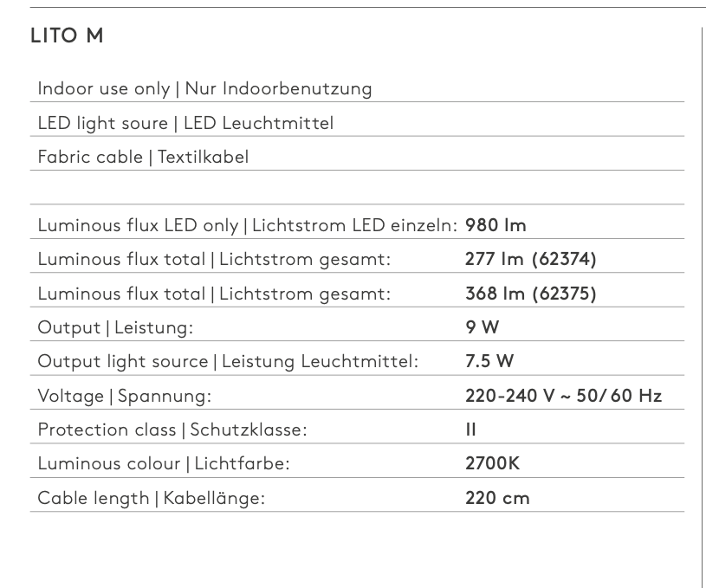Click the 9 W value
Image resolution: width=706 pixels, height=588 pixels.
coord(482,327)
